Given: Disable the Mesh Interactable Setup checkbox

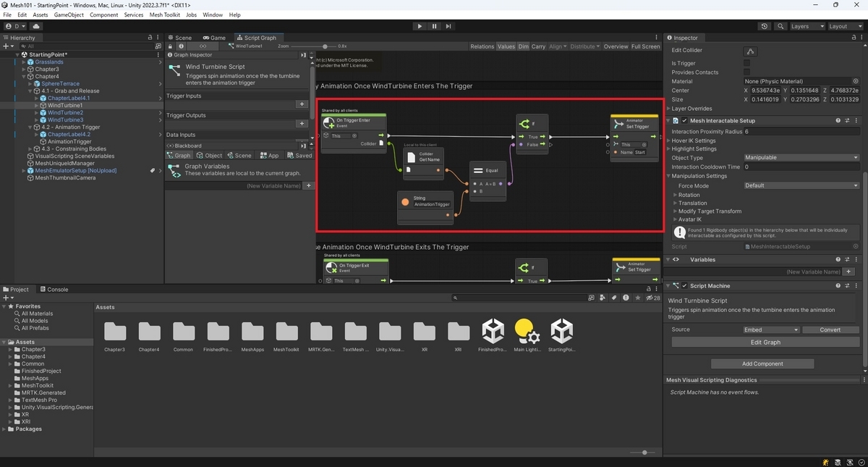Looking at the screenshot, I should pyautogui.click(x=684, y=121).
